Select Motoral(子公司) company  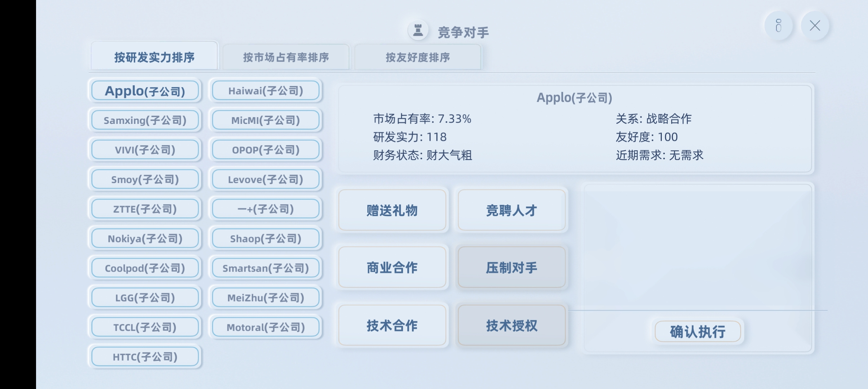pyautogui.click(x=266, y=327)
